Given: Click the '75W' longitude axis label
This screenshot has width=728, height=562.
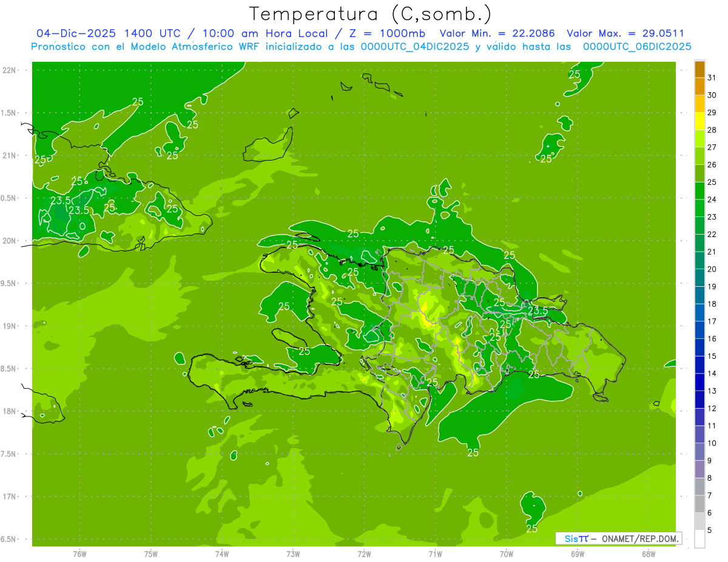Looking at the screenshot, I should coord(150,554).
